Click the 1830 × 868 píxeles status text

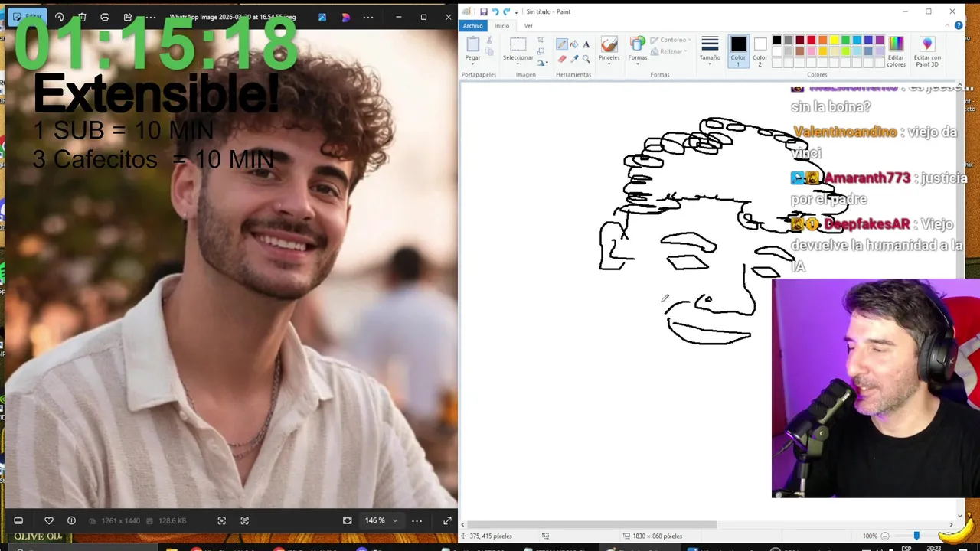(x=657, y=536)
